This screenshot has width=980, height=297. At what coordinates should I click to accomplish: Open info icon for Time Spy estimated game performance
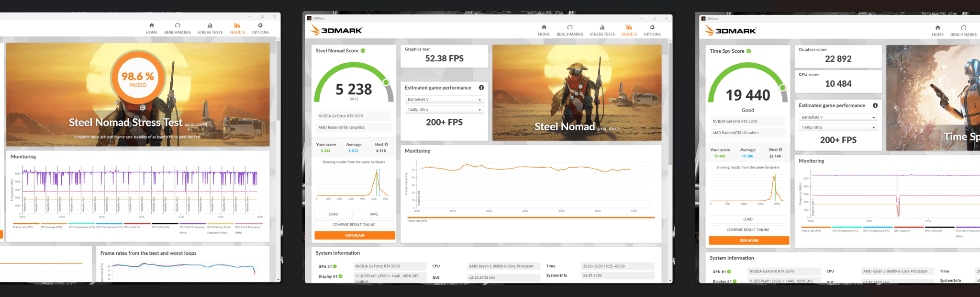click(875, 105)
